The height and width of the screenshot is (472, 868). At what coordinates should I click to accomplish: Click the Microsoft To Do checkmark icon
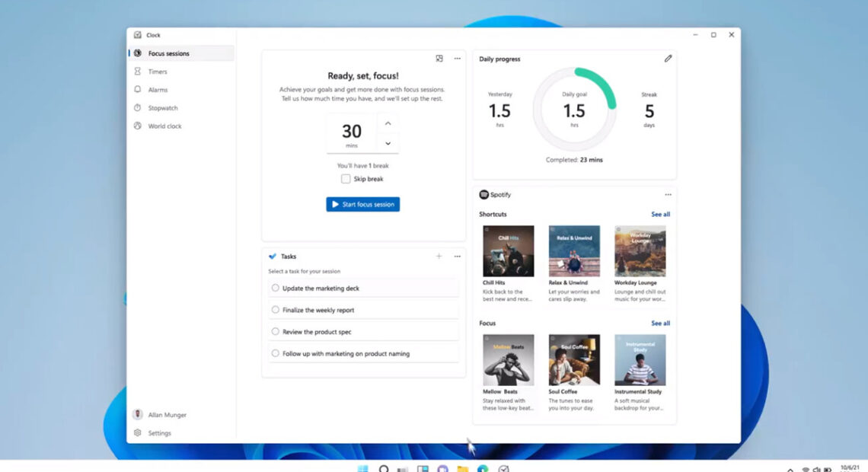[273, 257]
